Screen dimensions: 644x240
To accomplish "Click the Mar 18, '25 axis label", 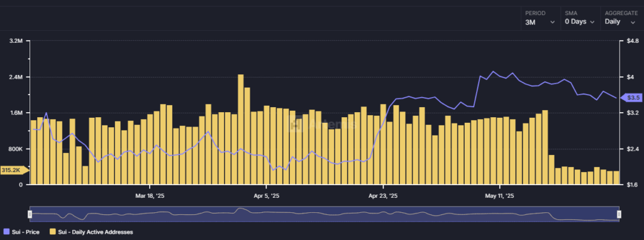I will click(x=150, y=197).
